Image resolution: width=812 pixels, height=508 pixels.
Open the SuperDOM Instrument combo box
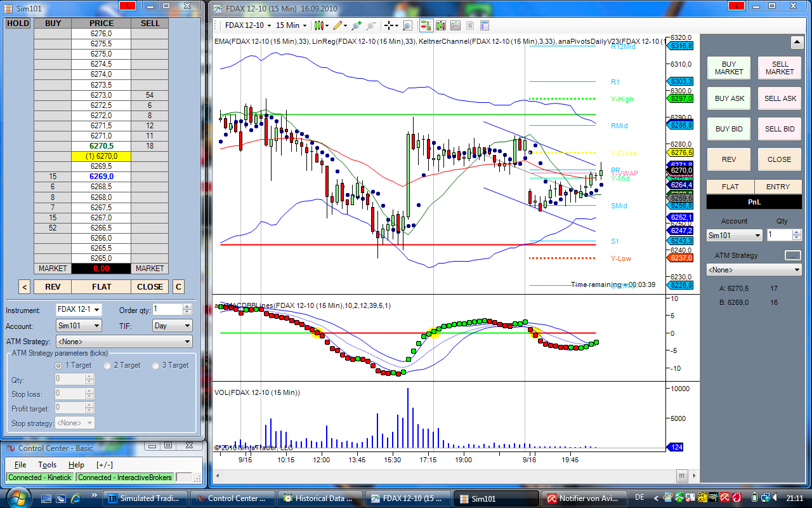[x=79, y=310]
